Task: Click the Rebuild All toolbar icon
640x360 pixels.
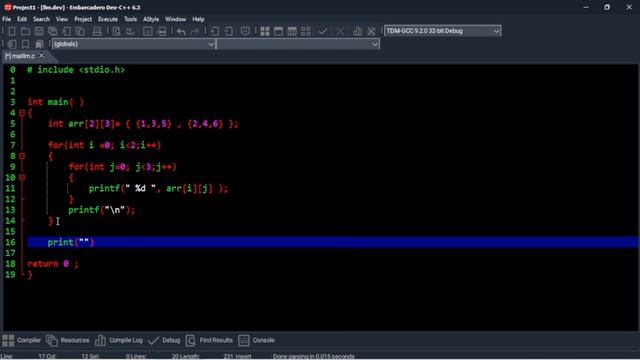Action: tap(306, 31)
